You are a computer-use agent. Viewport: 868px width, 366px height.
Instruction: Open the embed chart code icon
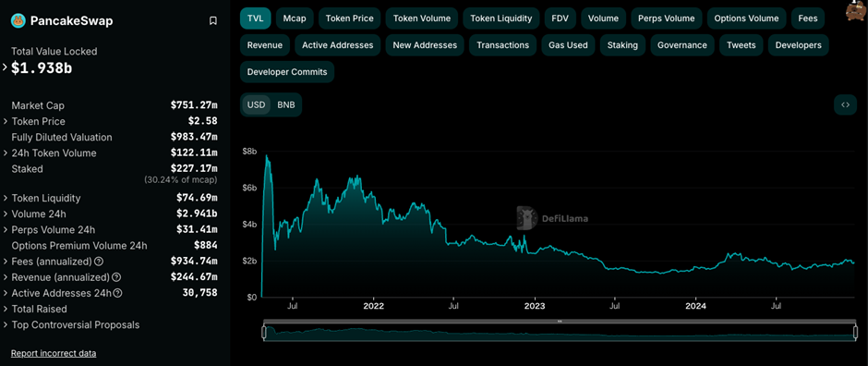pos(845,104)
